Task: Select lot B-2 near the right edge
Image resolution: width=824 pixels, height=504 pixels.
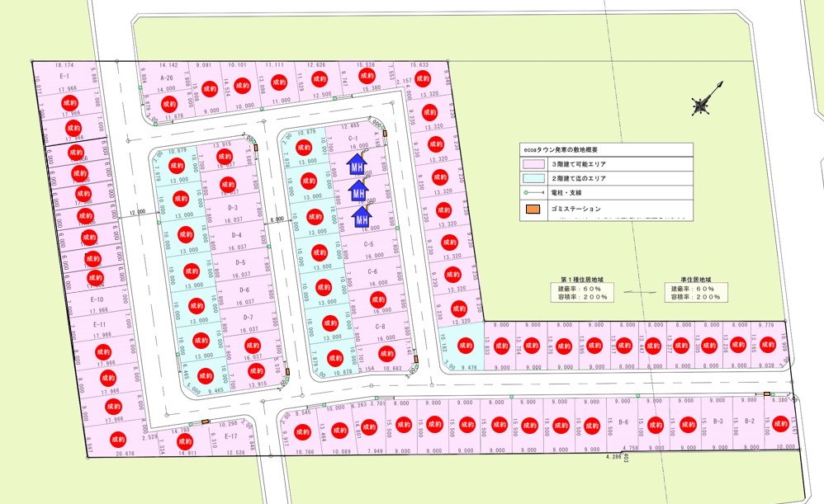Action: 750,422
